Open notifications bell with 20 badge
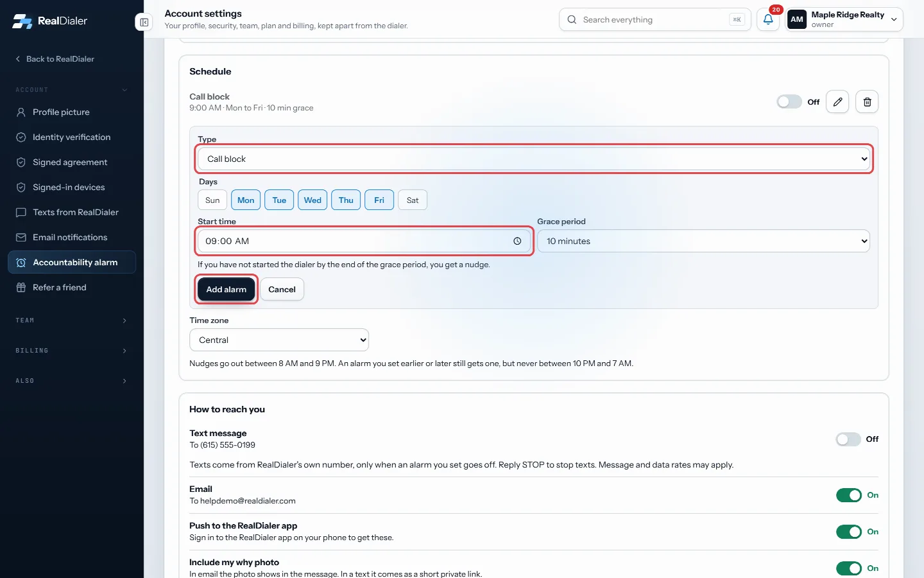The height and width of the screenshot is (578, 924). click(768, 19)
